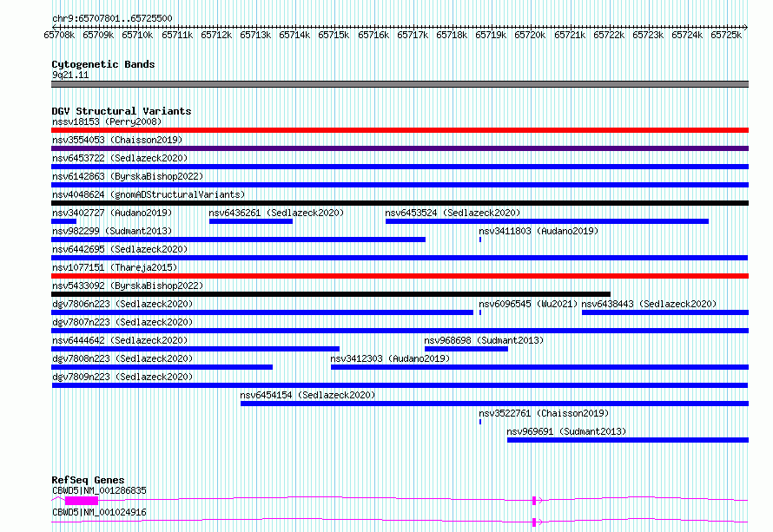The image size is (773, 532).
Task: Click the blue bar under nsv6436261
Action: pos(251,221)
